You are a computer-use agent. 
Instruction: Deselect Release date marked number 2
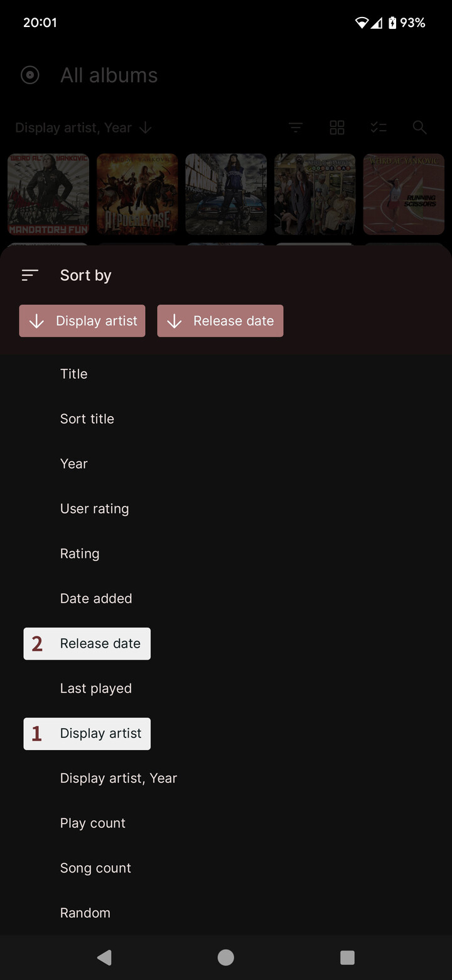[87, 644]
